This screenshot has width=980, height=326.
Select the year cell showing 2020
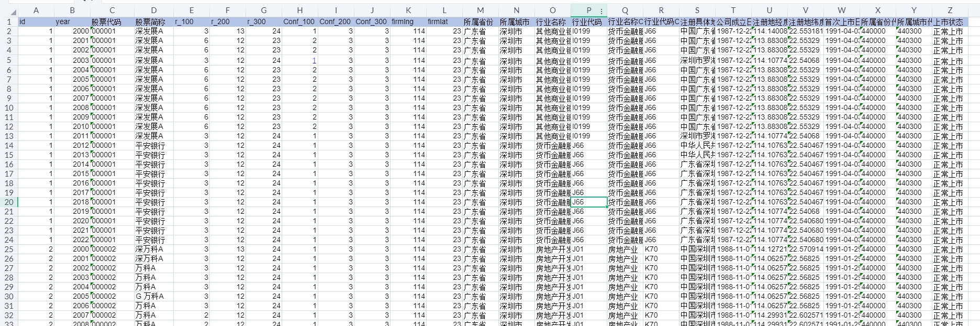pyautogui.click(x=72, y=221)
